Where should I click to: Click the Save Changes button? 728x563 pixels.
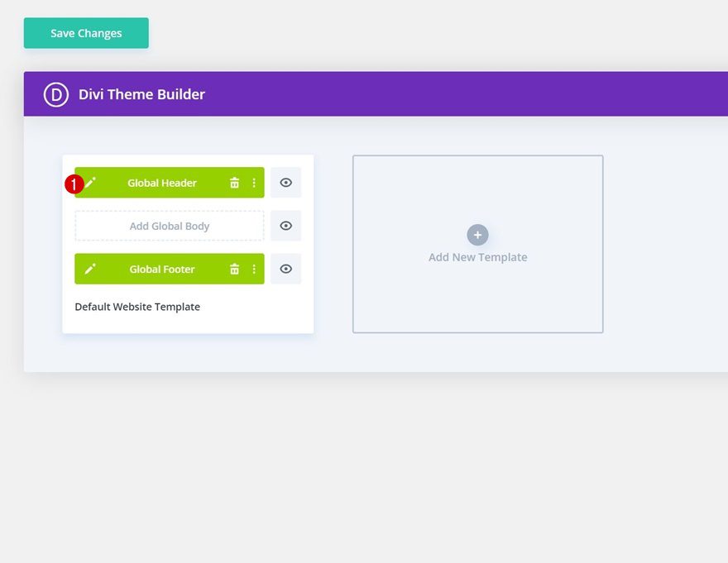[x=86, y=33]
